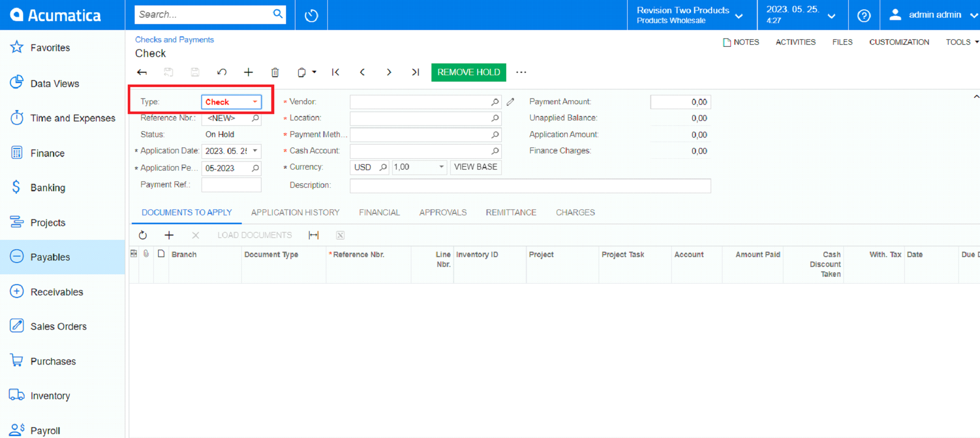
Task: Switch to the FINANCIAL tab
Action: point(379,212)
